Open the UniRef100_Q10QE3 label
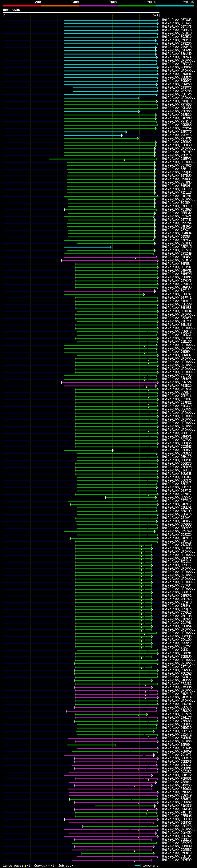The height and width of the screenshot is (868, 197). pos(177,101)
